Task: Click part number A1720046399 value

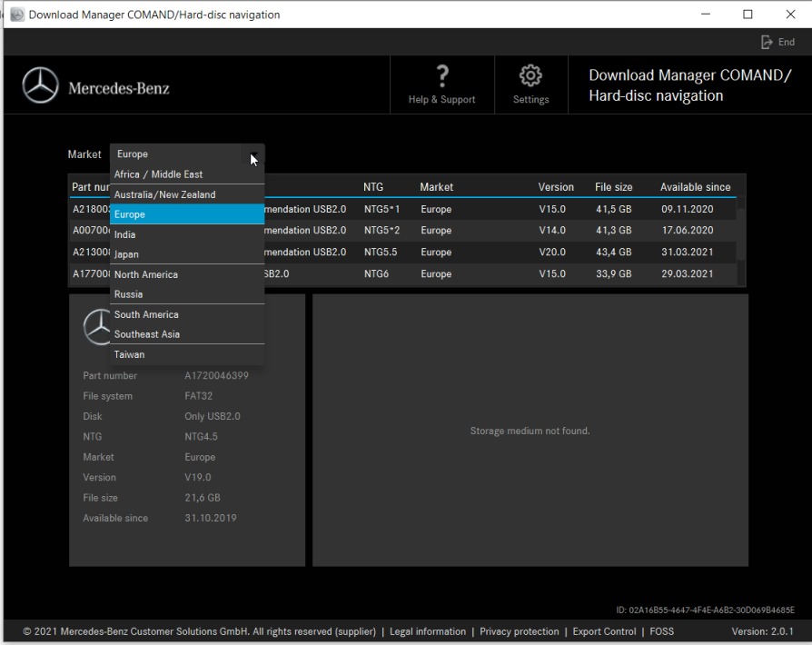Action: click(216, 375)
